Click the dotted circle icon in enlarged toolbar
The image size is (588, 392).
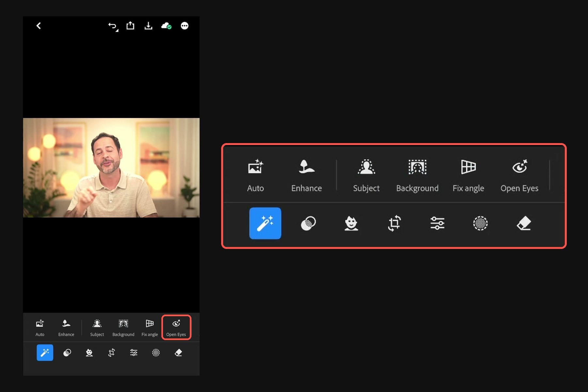coord(480,223)
